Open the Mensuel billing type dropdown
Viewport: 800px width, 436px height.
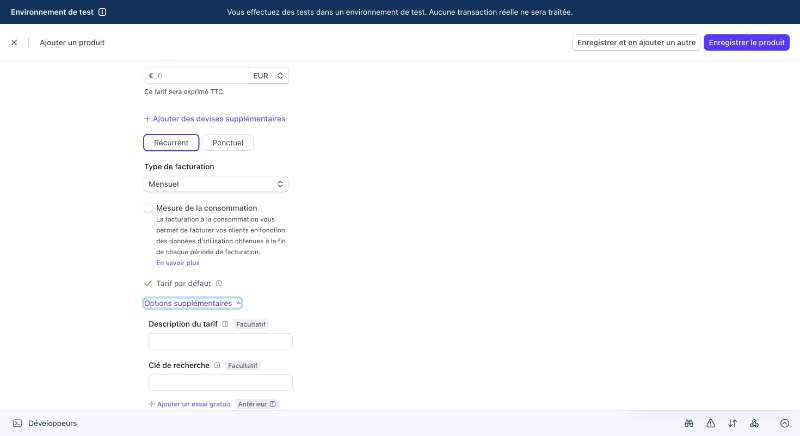(x=216, y=184)
